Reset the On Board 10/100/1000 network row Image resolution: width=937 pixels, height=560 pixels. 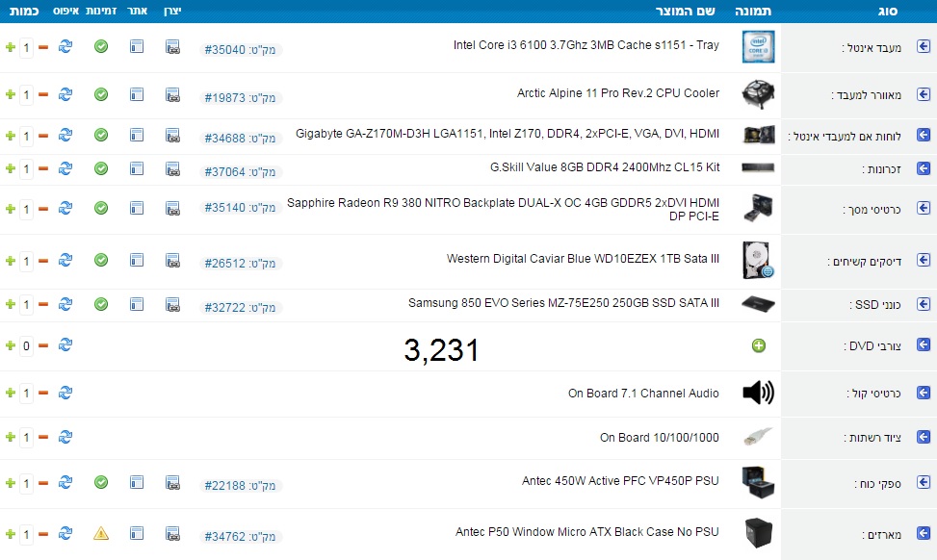coord(65,437)
